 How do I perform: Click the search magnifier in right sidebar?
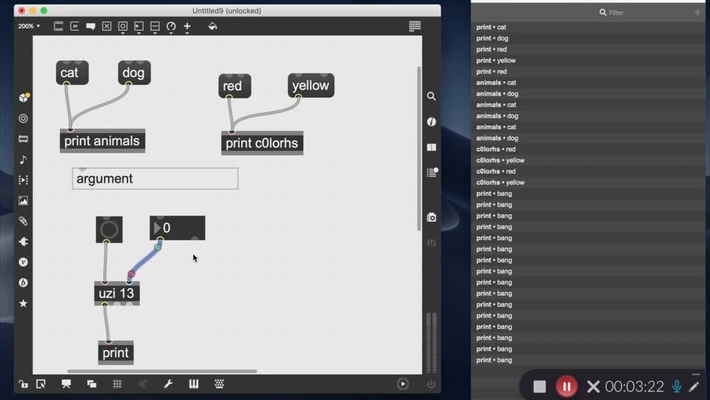pos(431,97)
